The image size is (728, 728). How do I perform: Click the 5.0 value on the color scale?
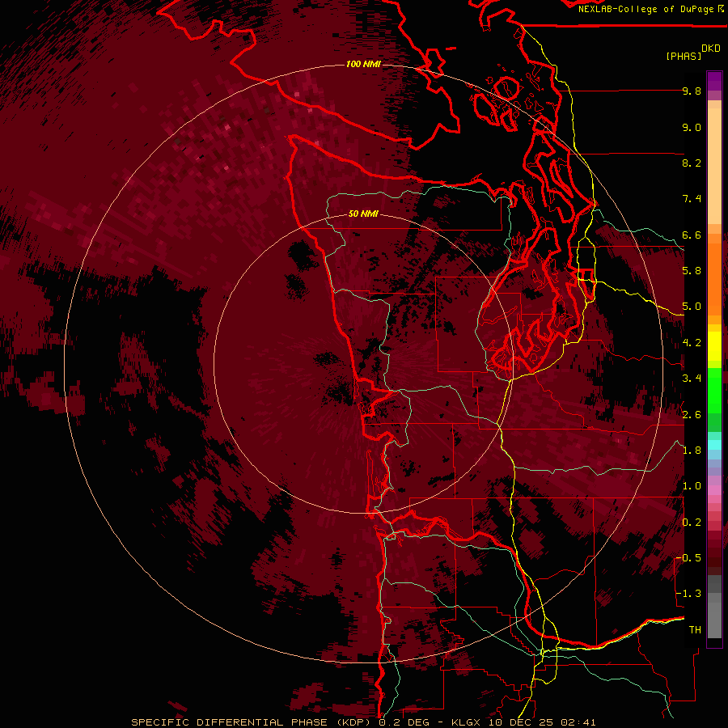point(692,307)
